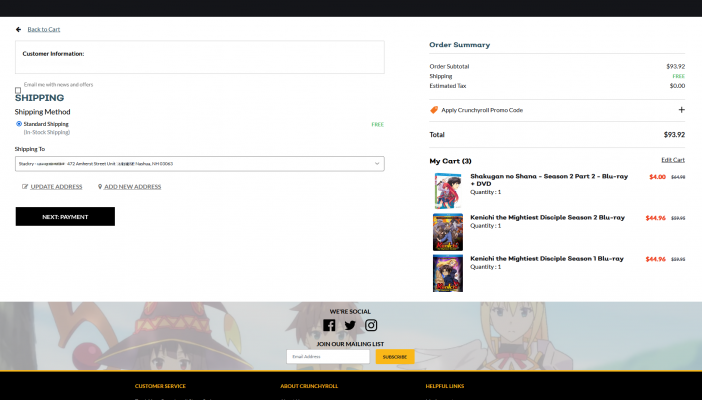This screenshot has width=702, height=400.
Task: Click the Edit Cart link
Action: 673,160
